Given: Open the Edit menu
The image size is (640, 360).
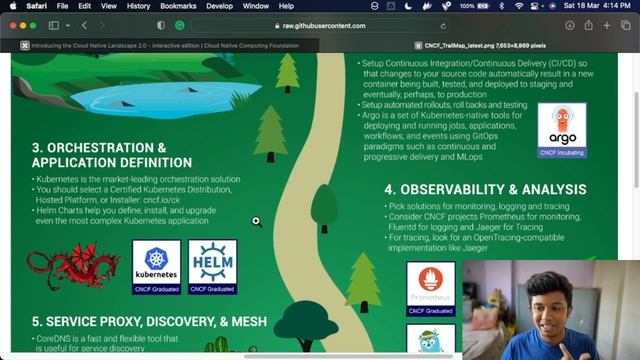Looking at the screenshot, I should (x=84, y=6).
